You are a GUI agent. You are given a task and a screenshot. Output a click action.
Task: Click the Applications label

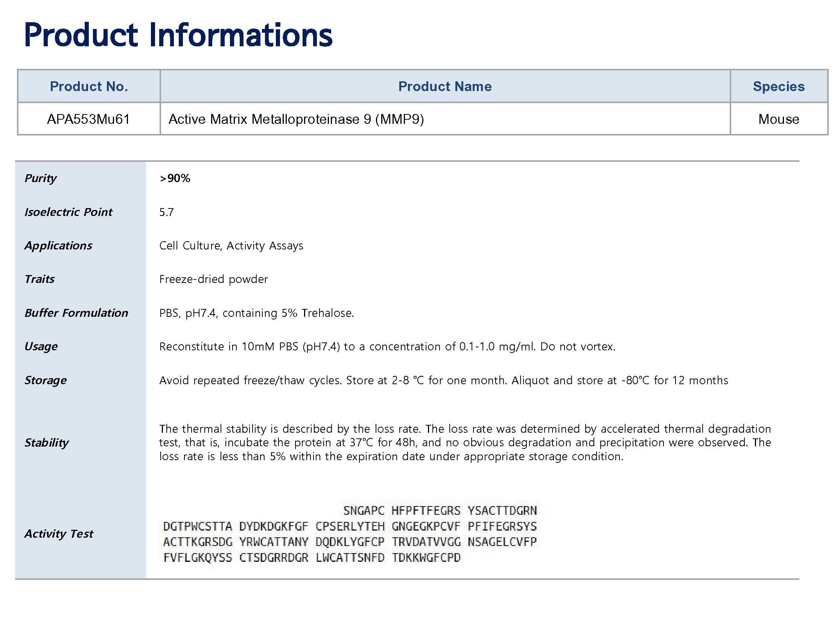point(58,245)
